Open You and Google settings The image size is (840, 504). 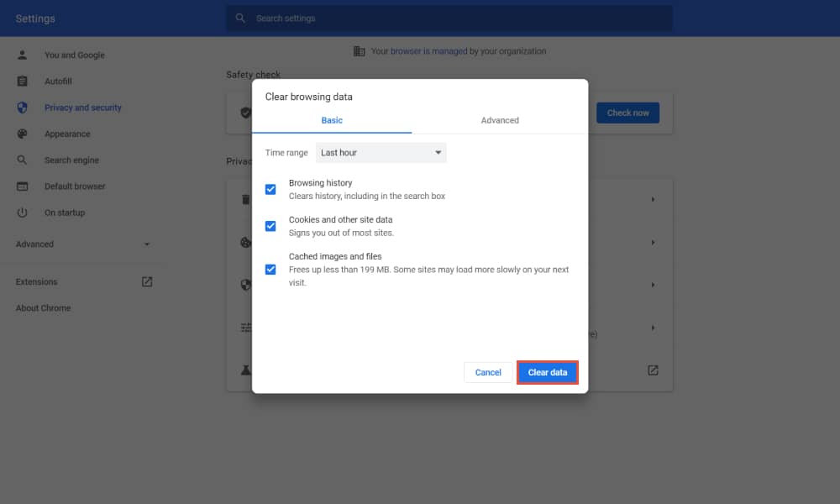(75, 55)
